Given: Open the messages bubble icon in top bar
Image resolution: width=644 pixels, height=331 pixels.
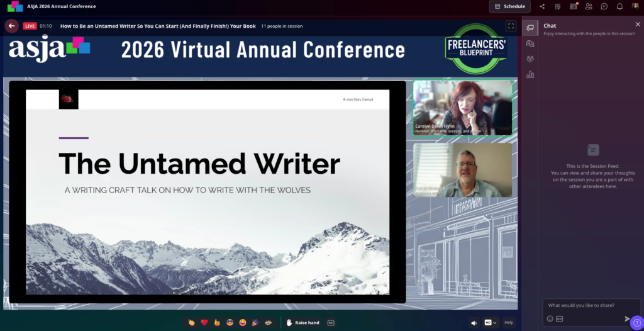Looking at the screenshot, I should (x=604, y=6).
